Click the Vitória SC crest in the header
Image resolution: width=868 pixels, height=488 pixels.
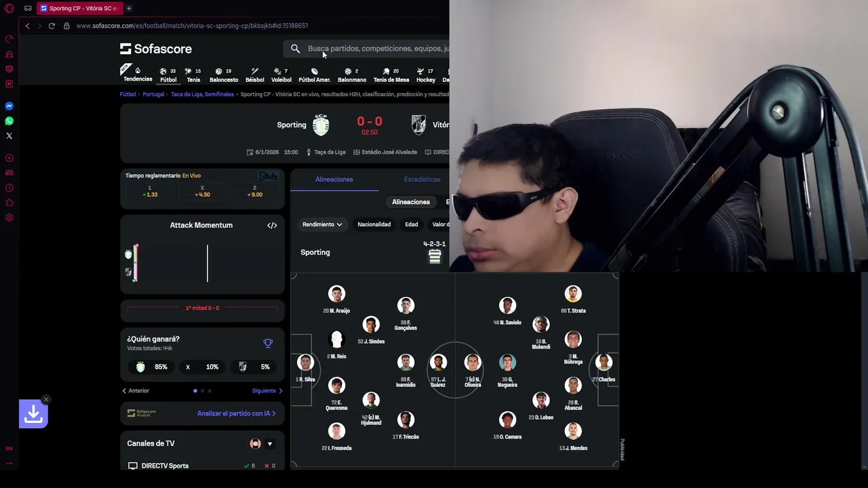(418, 125)
